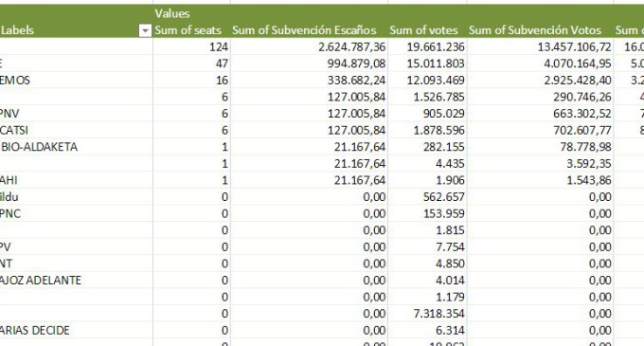Select the ARIAS DECIDE row label
This screenshot has width=644, height=346.
tap(34, 331)
